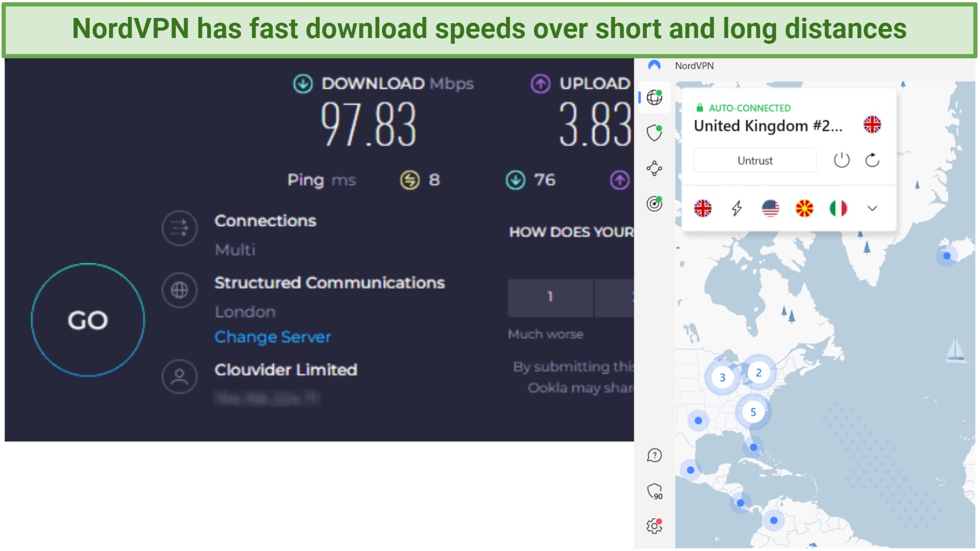Click the quick connect lightning bolt icon
Image resolution: width=980 pixels, height=551 pixels.
(737, 208)
